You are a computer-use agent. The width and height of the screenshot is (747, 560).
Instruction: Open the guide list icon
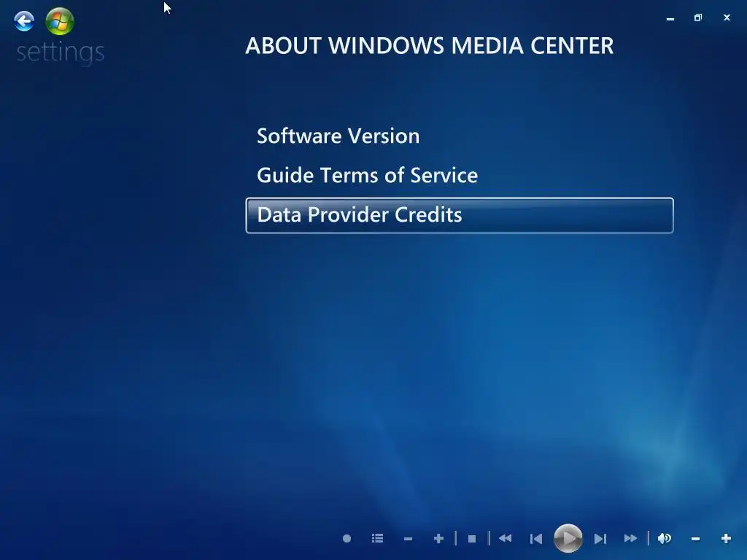377,539
